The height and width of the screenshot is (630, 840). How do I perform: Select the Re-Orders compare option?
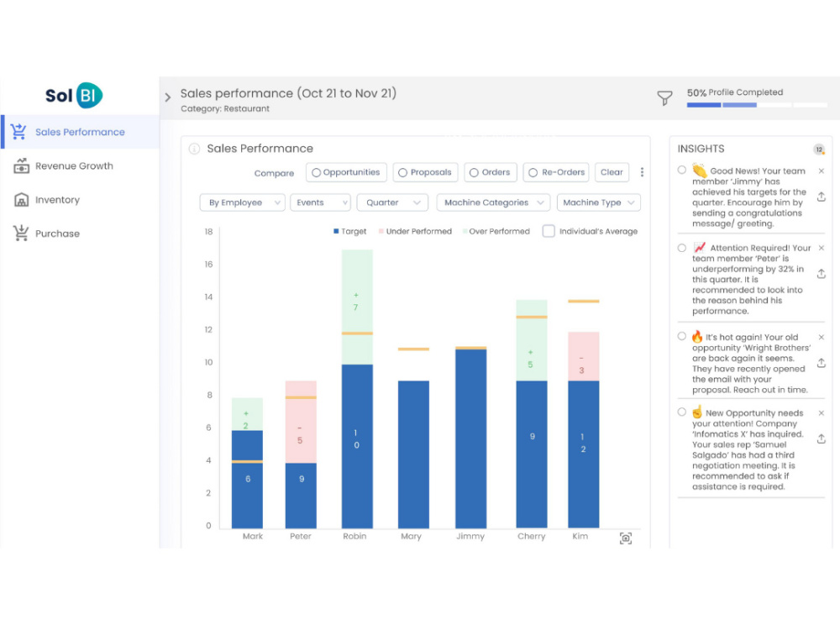[x=555, y=172]
